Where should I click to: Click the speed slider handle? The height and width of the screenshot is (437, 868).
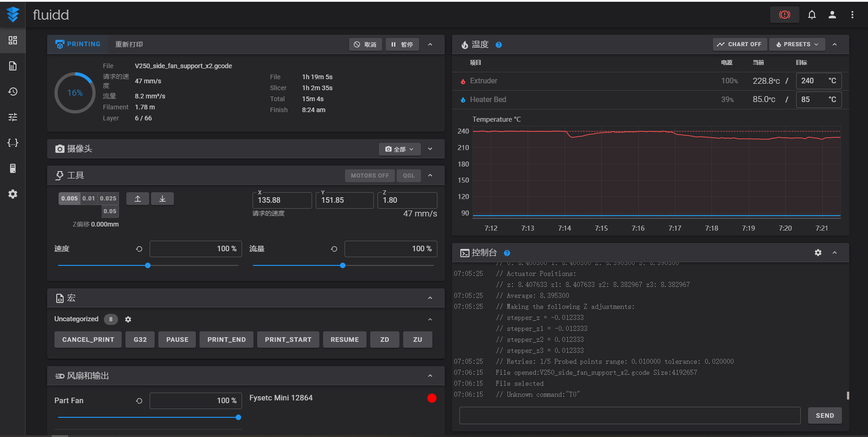coord(148,265)
